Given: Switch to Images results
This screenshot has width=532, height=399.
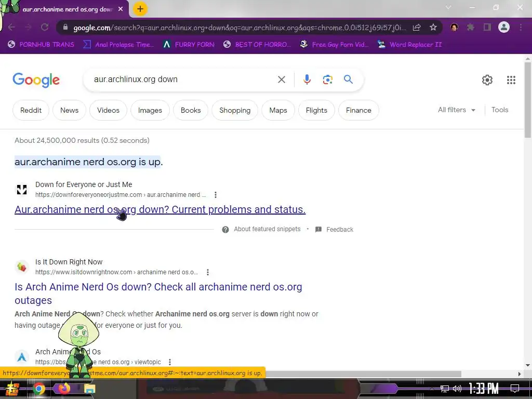Looking at the screenshot, I should click(150, 110).
